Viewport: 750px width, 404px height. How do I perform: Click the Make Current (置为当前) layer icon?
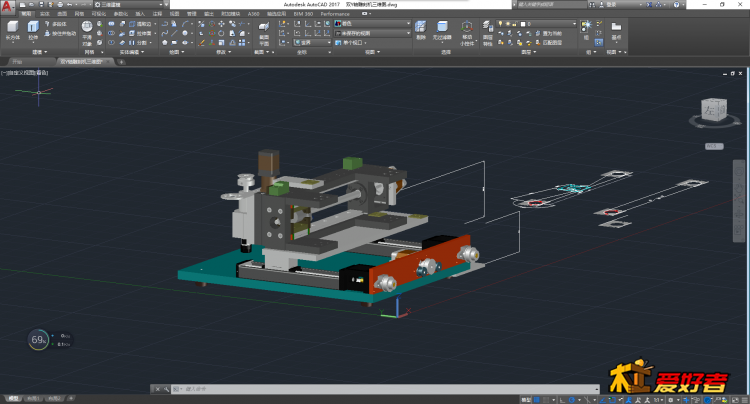[x=549, y=33]
